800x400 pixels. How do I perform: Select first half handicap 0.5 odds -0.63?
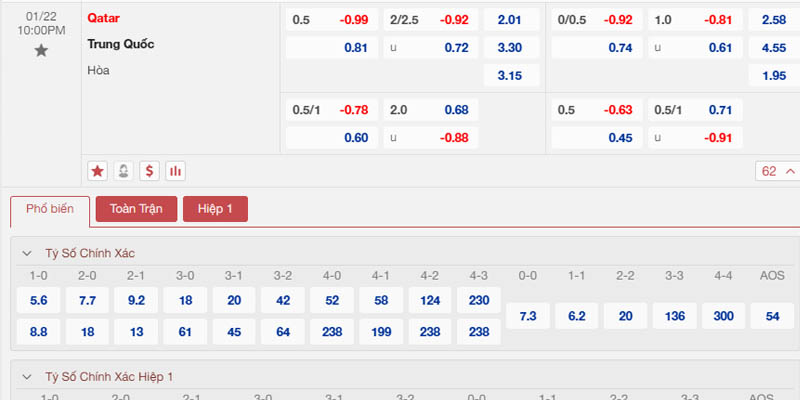(597, 110)
